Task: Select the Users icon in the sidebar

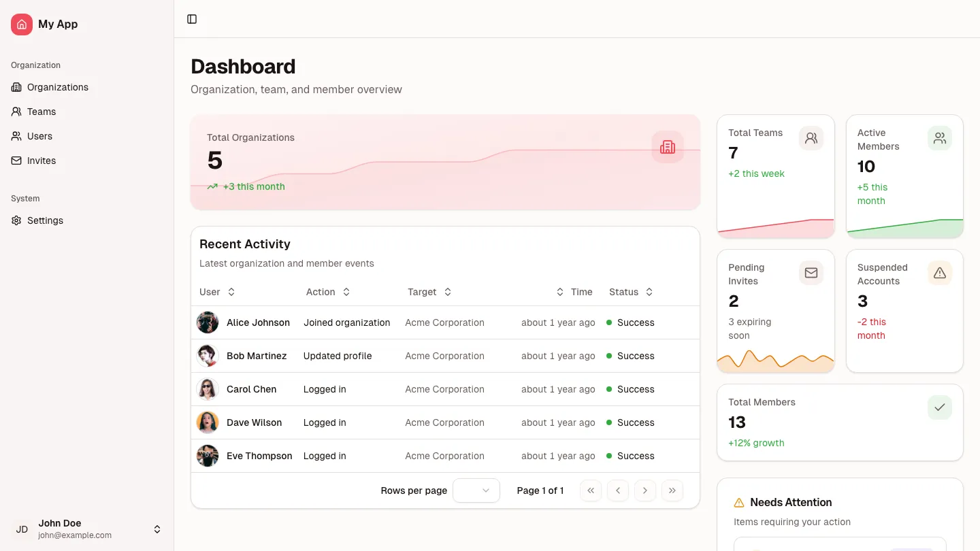Action: coord(16,136)
